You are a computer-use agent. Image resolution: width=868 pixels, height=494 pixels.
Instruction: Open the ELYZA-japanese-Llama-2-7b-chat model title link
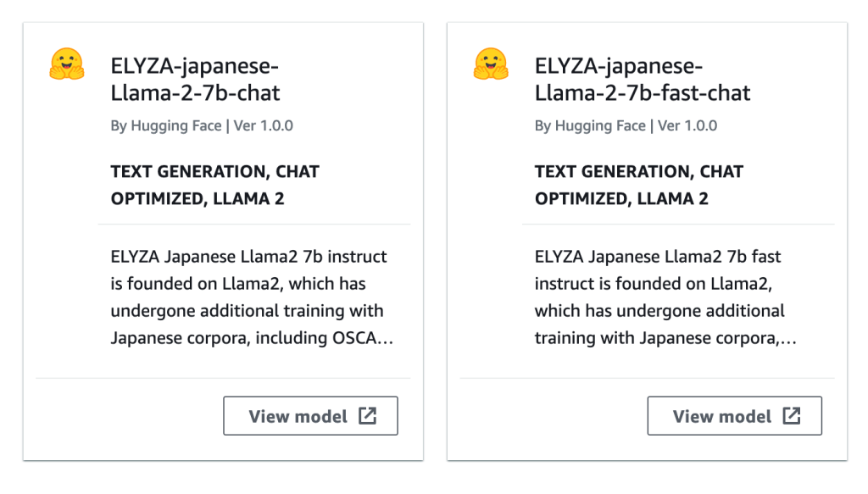point(193,78)
